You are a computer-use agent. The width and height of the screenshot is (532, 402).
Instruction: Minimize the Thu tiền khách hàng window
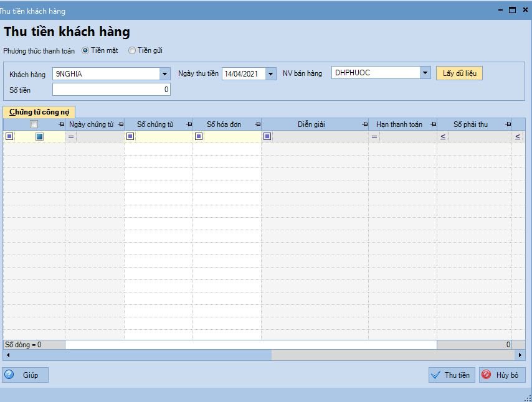[500, 10]
